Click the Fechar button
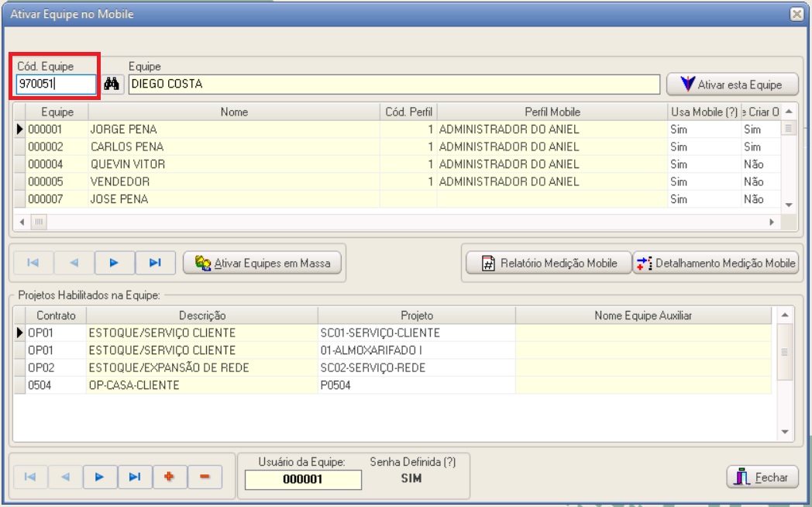Viewport: 812px width, 507px height. 762,478
